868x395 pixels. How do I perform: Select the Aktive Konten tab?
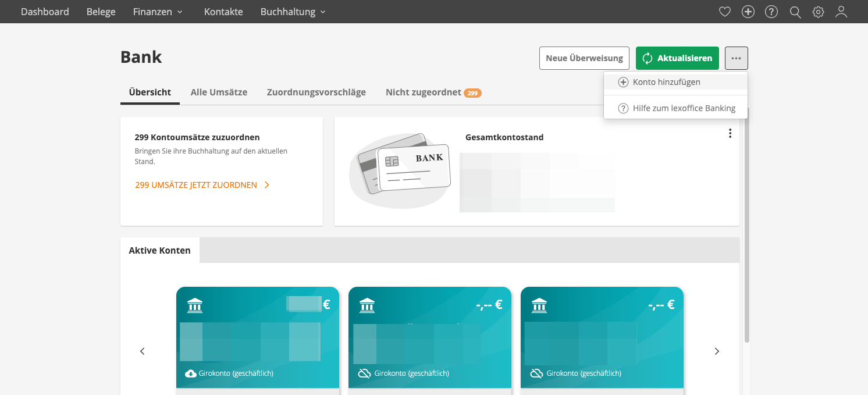tap(160, 250)
